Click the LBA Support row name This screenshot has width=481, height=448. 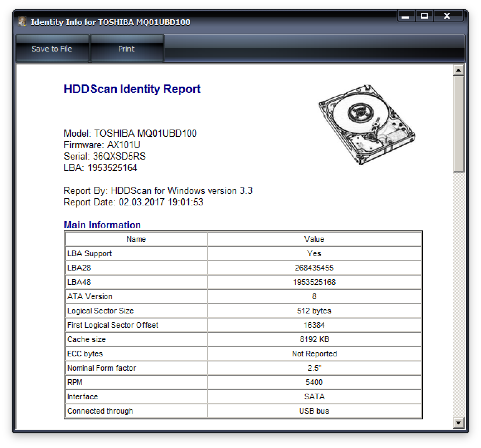point(136,253)
